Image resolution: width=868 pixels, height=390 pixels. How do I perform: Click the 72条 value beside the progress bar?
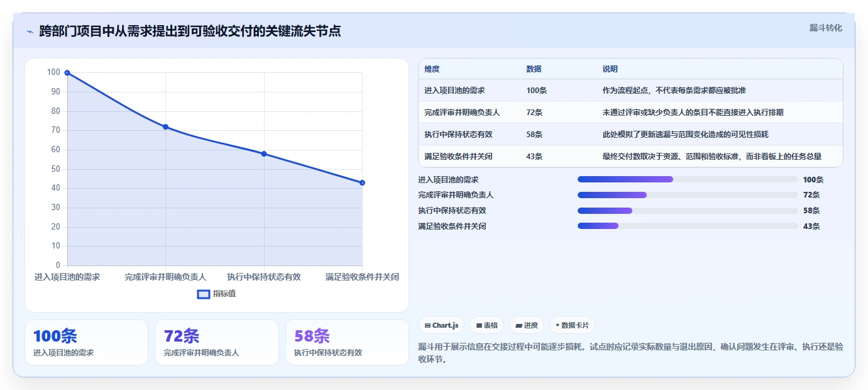tap(811, 195)
